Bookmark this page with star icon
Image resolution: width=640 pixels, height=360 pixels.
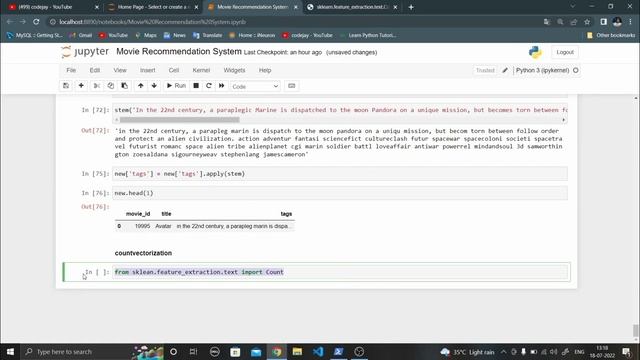pyautogui.click(x=587, y=22)
